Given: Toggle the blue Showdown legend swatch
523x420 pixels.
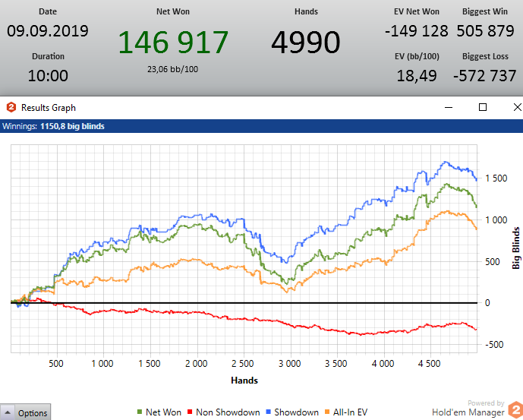Looking at the screenshot, I should [x=268, y=412].
